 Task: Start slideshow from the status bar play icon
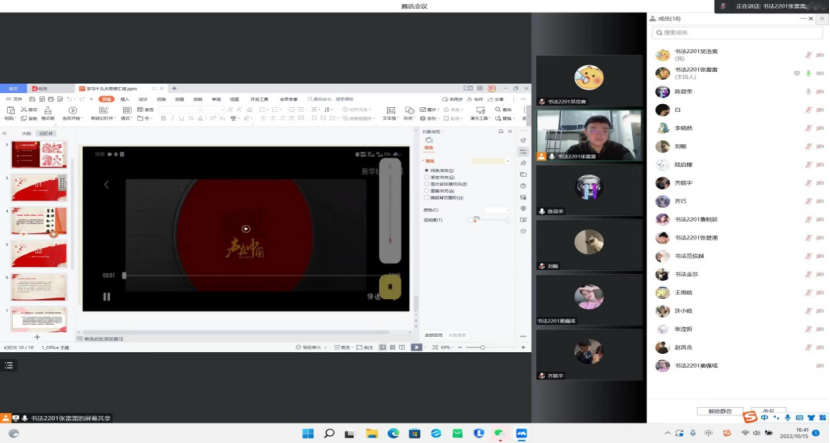[x=416, y=347]
